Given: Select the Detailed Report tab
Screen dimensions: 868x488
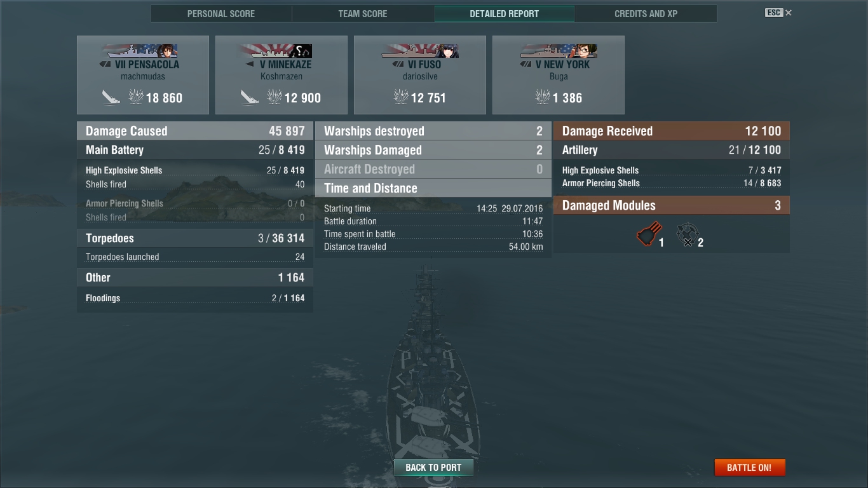Looking at the screenshot, I should click(505, 13).
